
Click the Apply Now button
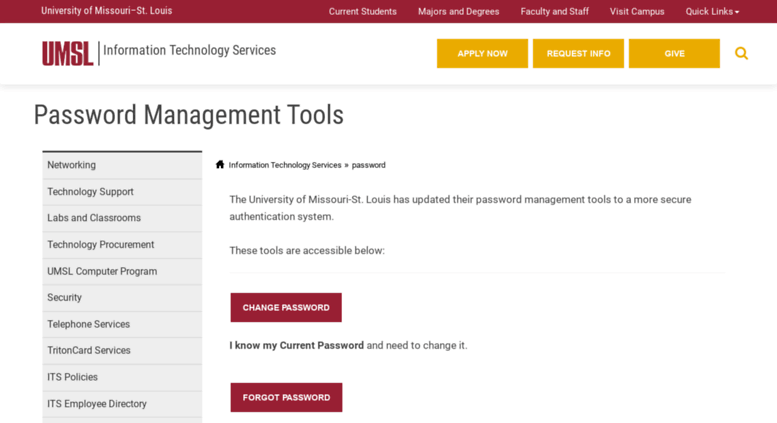point(482,53)
